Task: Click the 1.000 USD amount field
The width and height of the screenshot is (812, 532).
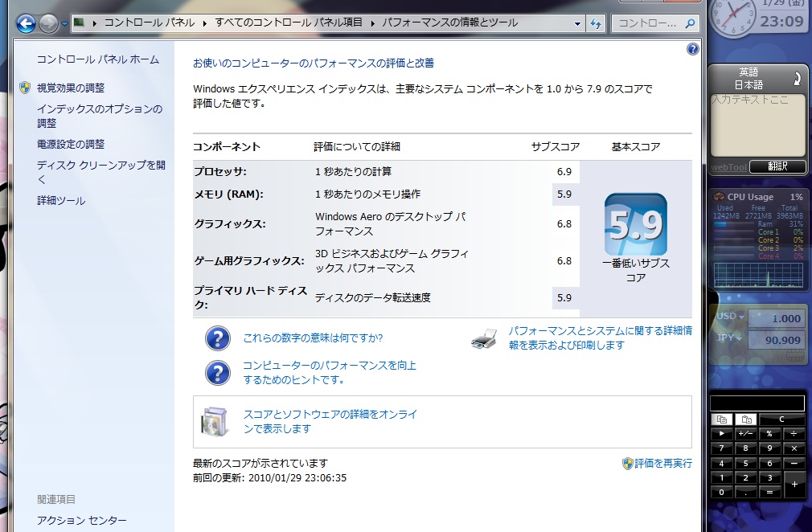Action: [776, 319]
